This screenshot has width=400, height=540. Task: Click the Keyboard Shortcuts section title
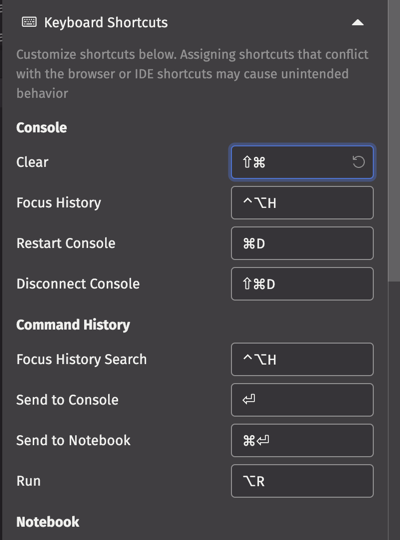coord(106,23)
